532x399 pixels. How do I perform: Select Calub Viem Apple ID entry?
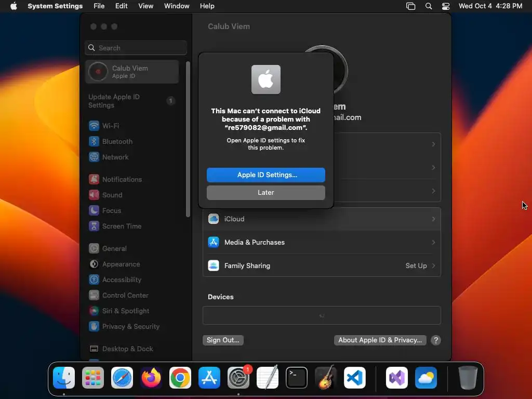[x=132, y=72]
